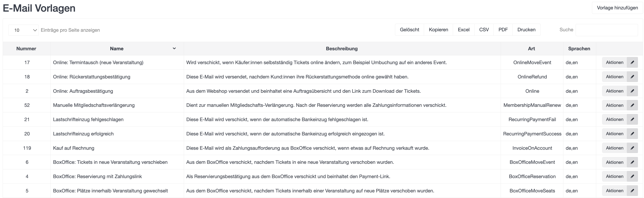The width and height of the screenshot is (644, 198).
Task: Sort the table by the Name column
Action: pyautogui.click(x=117, y=48)
